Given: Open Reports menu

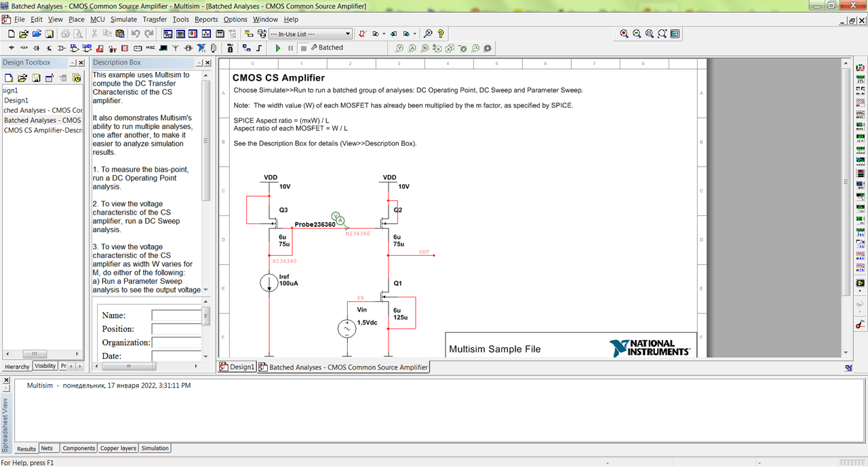Looking at the screenshot, I should (206, 19).
